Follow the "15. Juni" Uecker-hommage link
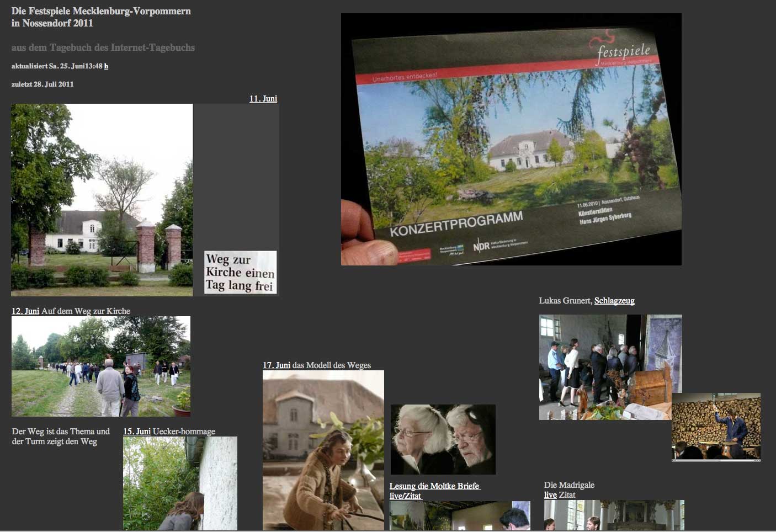 [x=136, y=432]
